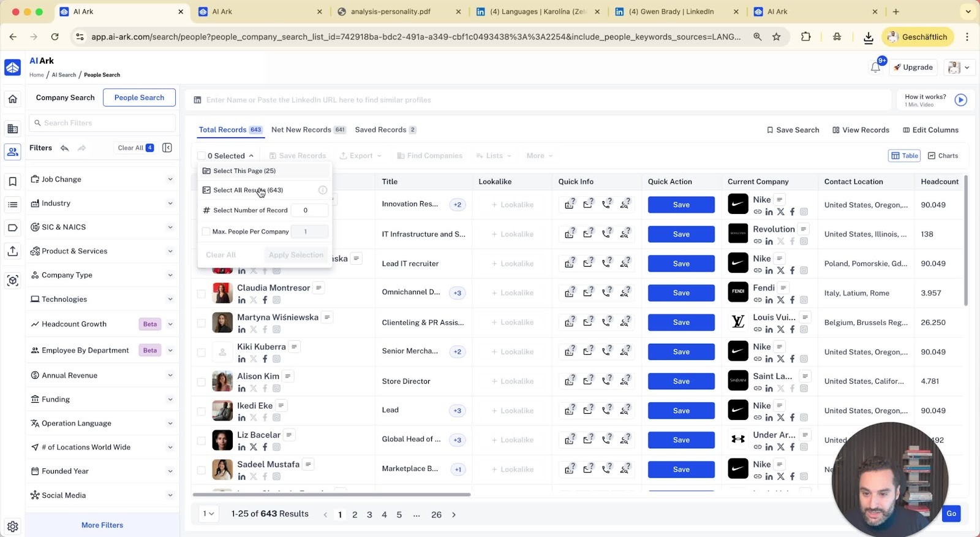
Task: Check the row for Kiki Kuberra
Action: click(201, 352)
